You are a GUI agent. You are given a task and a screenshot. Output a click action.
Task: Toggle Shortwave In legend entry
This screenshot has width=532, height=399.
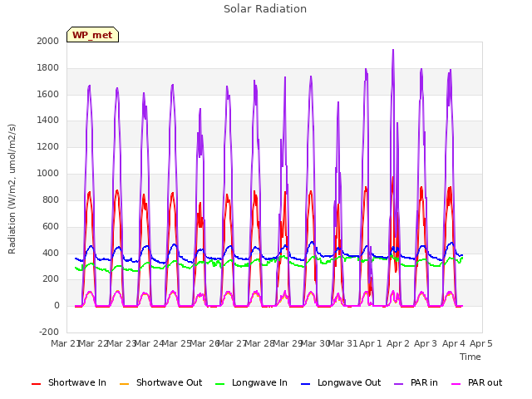click(x=69, y=382)
